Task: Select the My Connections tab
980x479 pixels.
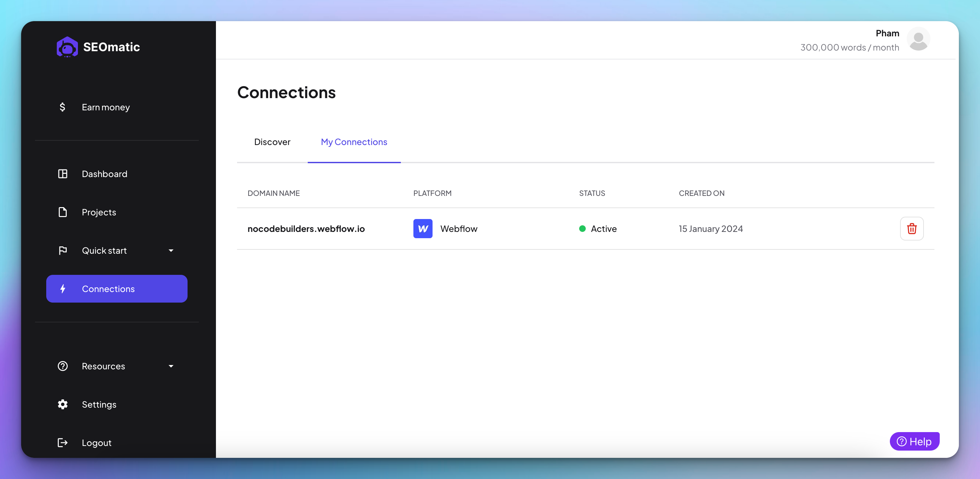Action: [x=354, y=142]
